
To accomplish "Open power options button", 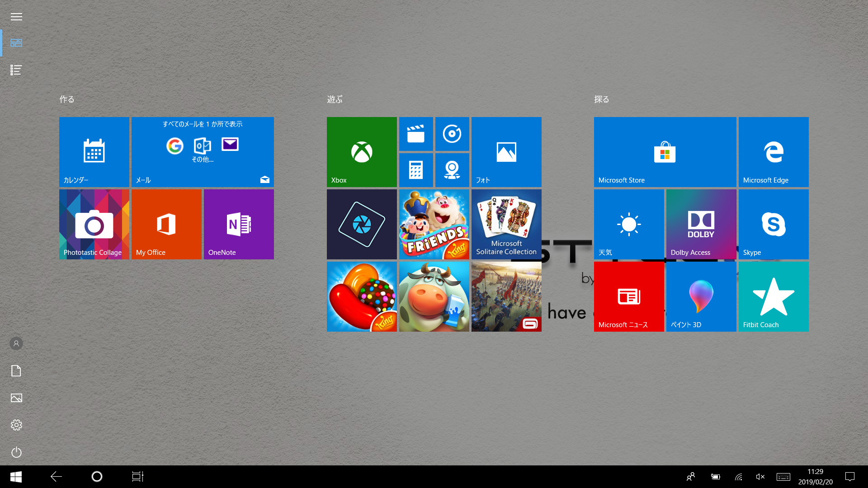I will (16, 452).
